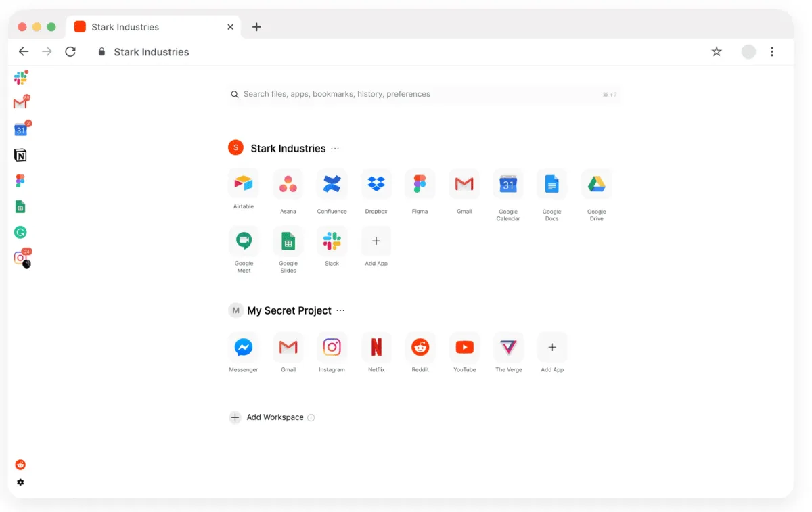Image resolution: width=812 pixels, height=512 pixels.
Task: Open The Verge app tile
Action: click(508, 347)
